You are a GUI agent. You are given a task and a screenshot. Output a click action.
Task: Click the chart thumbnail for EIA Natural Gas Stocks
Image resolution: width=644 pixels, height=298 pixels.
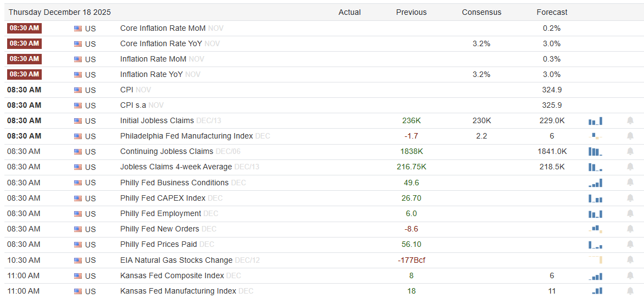(x=595, y=260)
